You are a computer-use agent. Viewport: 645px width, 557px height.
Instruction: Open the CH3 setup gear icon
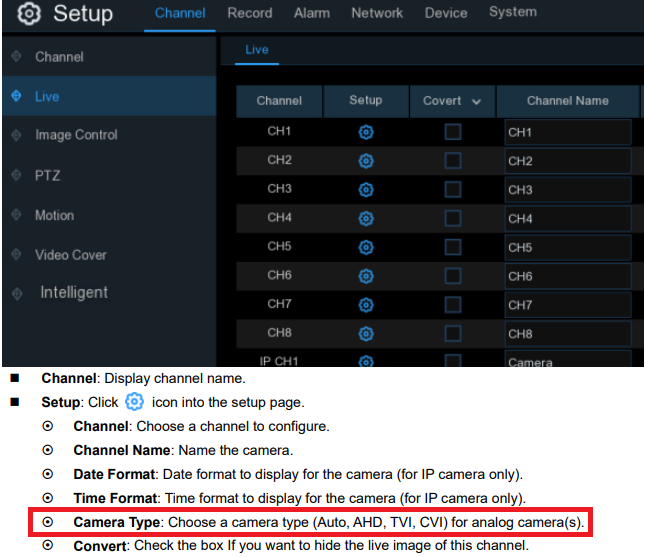coord(366,190)
